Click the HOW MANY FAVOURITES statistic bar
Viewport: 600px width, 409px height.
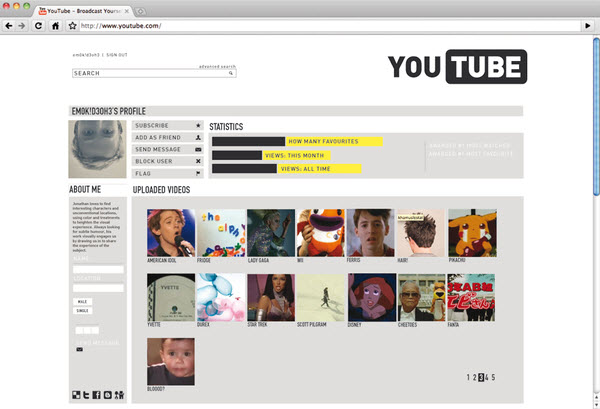pyautogui.click(x=297, y=142)
